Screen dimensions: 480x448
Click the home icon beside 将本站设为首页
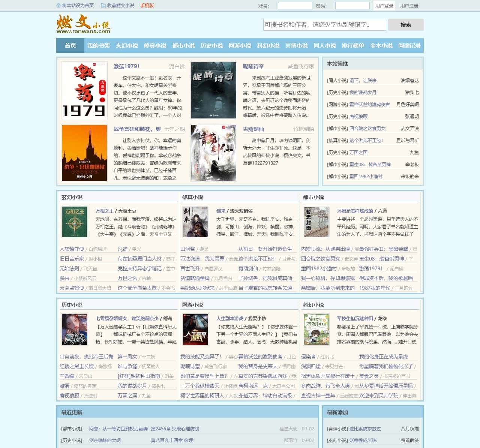coord(58,6)
